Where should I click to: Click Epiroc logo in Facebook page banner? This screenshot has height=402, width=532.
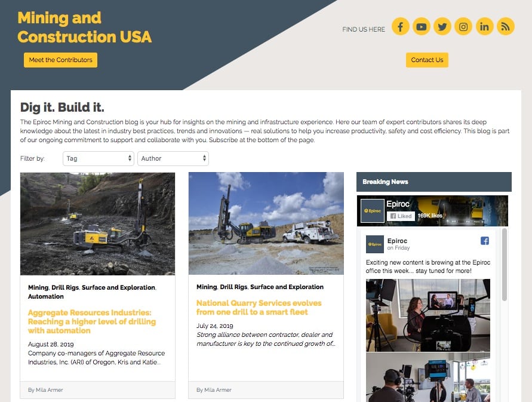click(x=373, y=211)
